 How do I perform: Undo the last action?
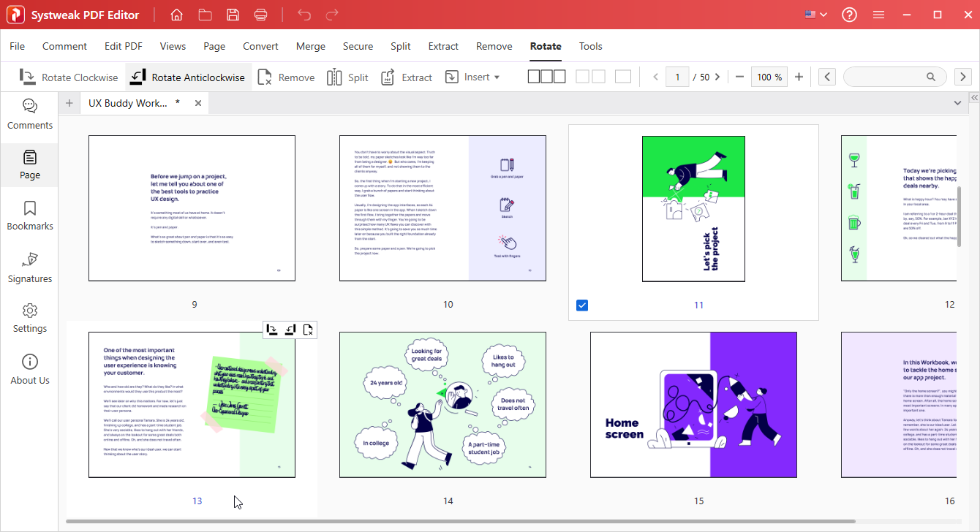(x=304, y=15)
